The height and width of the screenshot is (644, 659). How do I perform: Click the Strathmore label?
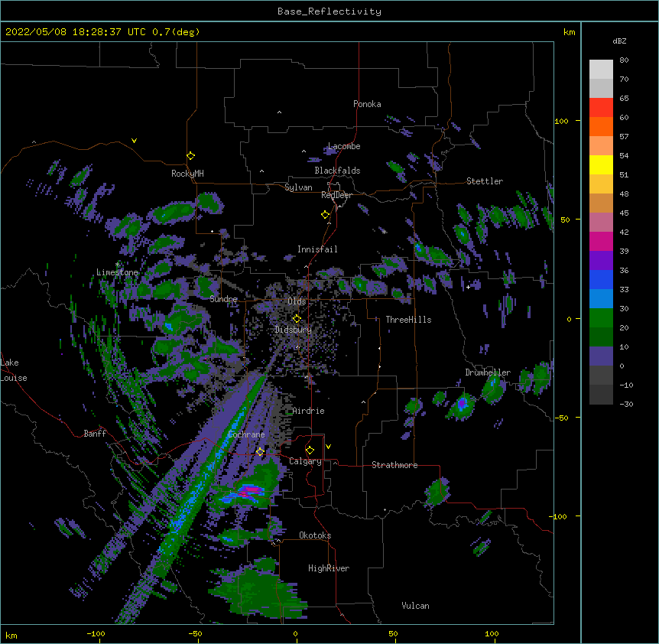coord(394,465)
